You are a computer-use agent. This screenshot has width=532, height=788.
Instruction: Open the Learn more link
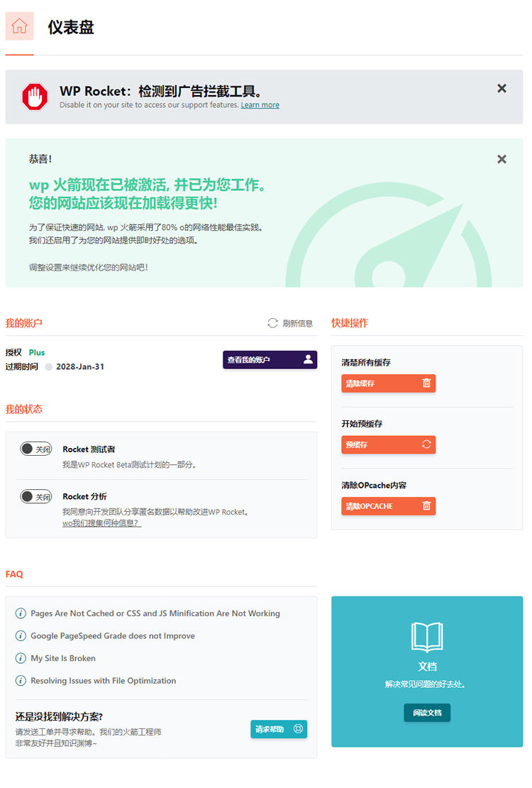pyautogui.click(x=260, y=105)
